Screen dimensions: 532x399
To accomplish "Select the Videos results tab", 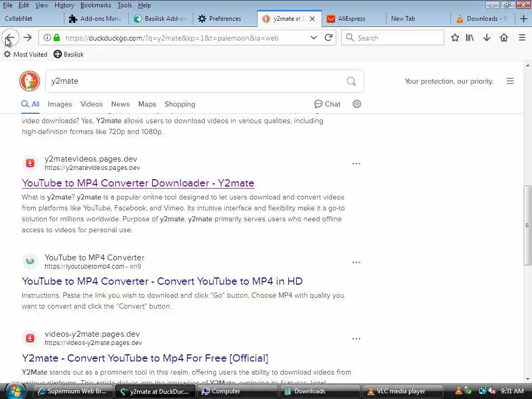I will [x=91, y=104].
